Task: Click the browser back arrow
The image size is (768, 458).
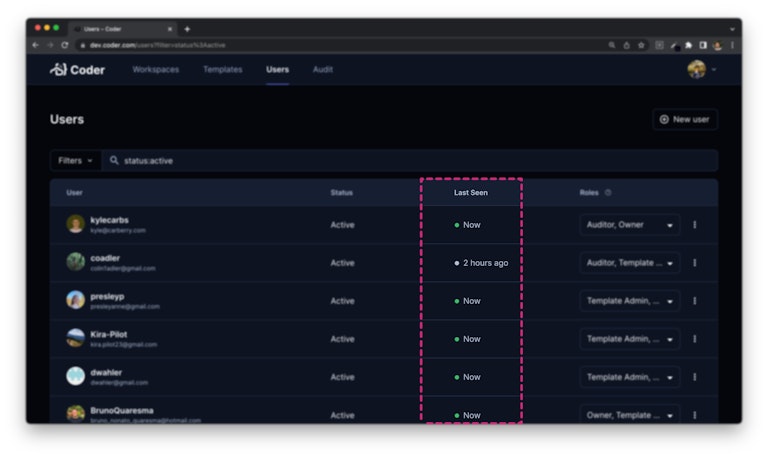Action: (x=36, y=45)
